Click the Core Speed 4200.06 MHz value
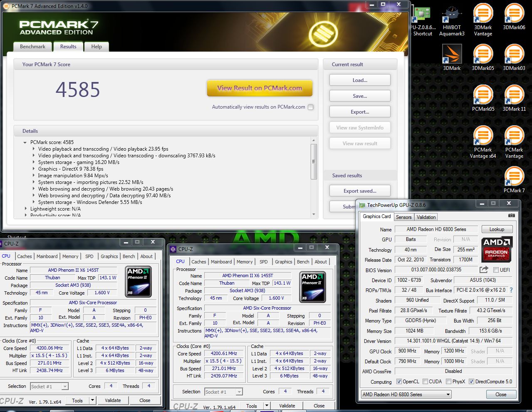The image size is (532, 412). click(49, 348)
